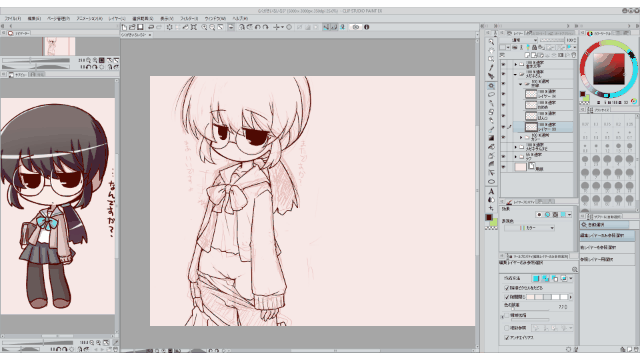Collapse the second layer folder triangle
Image resolution: width=640 pixels, height=360 pixels.
[x=516, y=74]
